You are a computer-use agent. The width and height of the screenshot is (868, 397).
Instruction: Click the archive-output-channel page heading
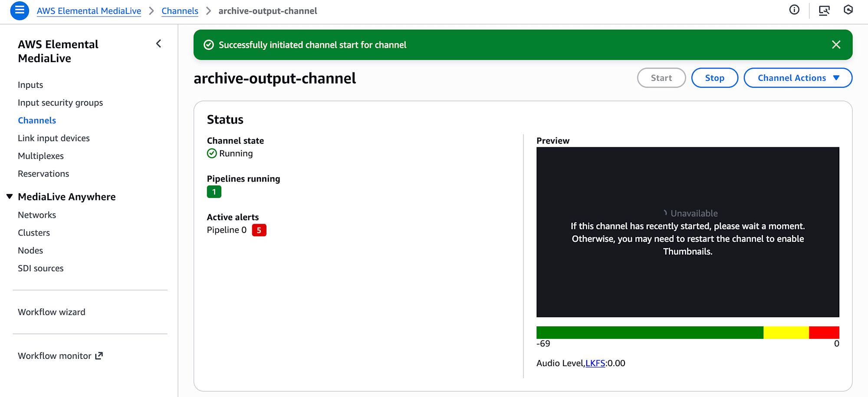[275, 78]
